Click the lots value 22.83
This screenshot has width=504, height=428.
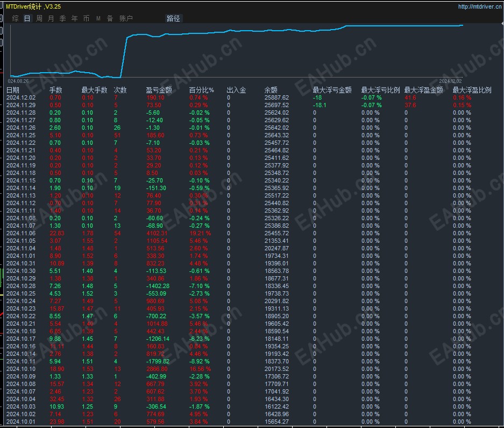pyautogui.click(x=57, y=233)
